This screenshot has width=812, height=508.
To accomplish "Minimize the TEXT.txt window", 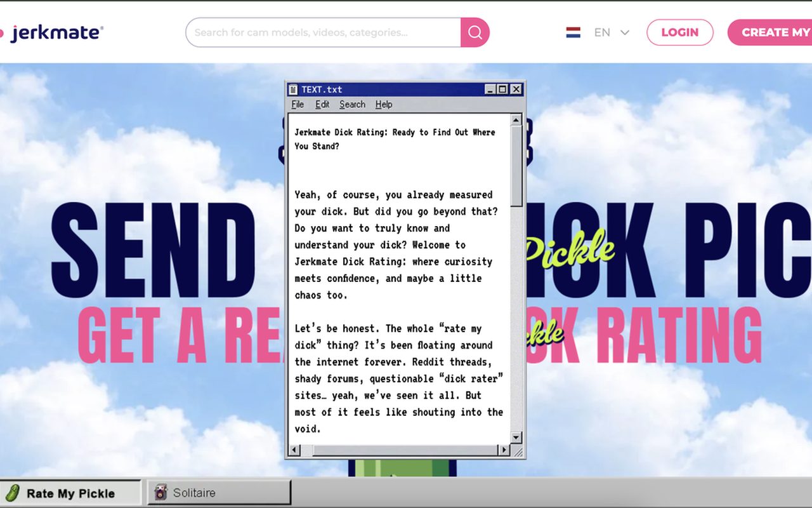I will click(x=490, y=90).
